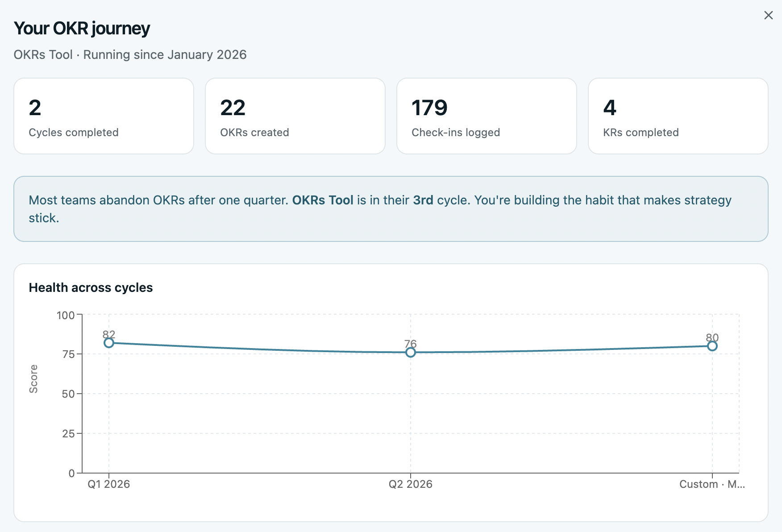Screen dimensions: 782x532
Task: Open the KRs completed stat card
Action: pos(678,116)
